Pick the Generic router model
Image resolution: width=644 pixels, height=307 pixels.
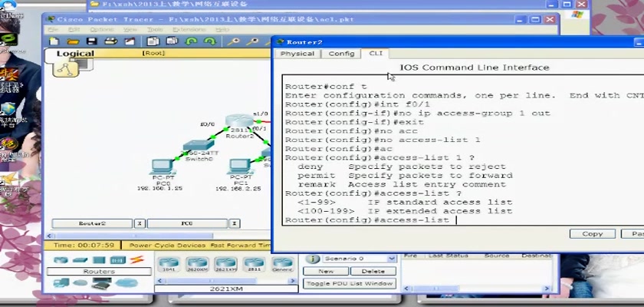click(283, 264)
